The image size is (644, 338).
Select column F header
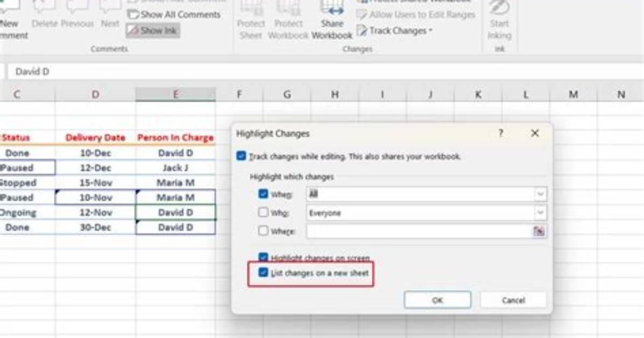[x=239, y=95]
